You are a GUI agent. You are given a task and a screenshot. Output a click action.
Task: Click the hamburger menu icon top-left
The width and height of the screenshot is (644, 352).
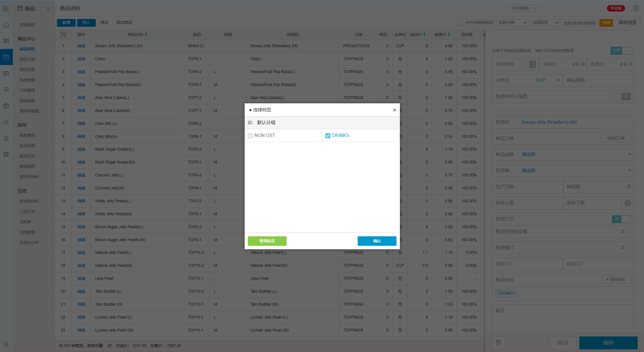click(x=6, y=9)
